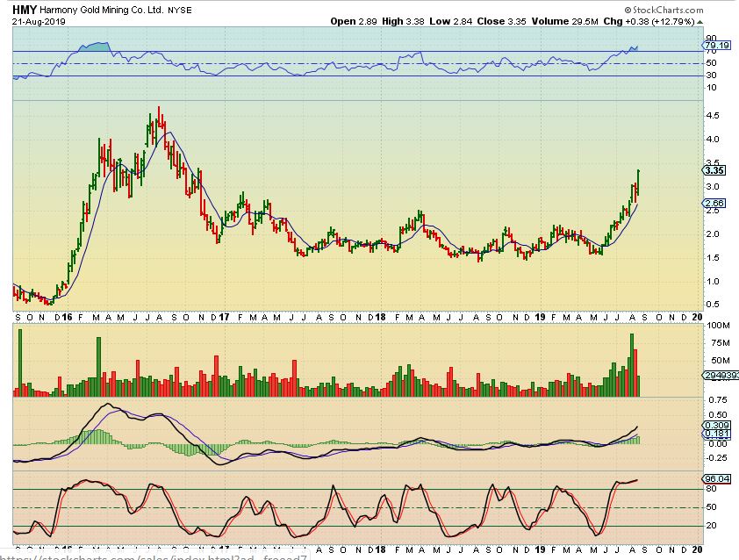
Task: Click the stochastic value tag 96.04
Action: point(717,479)
